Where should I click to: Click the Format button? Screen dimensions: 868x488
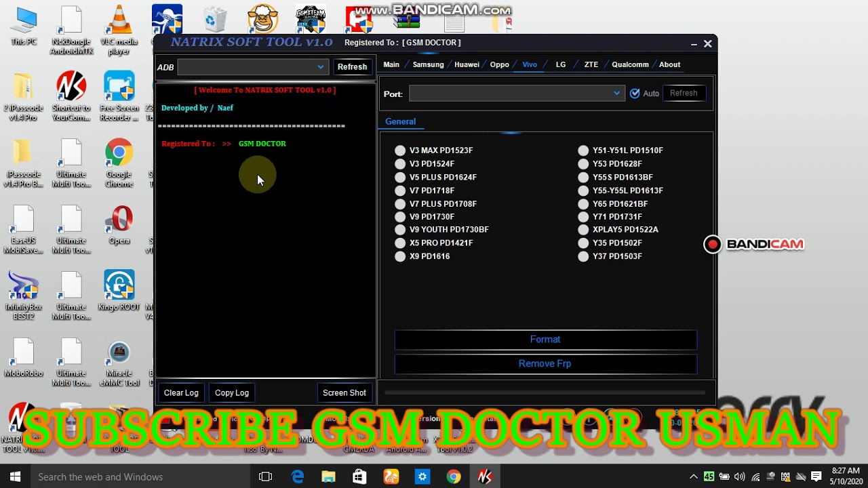(x=545, y=340)
